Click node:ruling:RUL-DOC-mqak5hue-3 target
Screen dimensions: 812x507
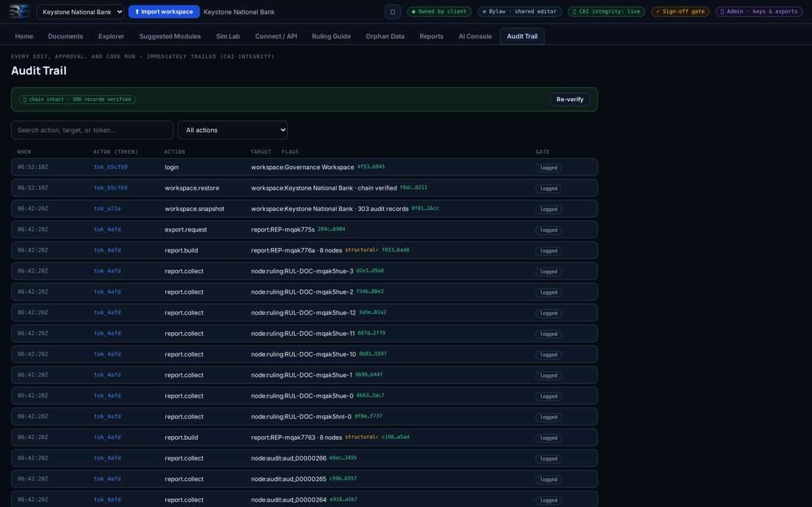[x=302, y=271]
